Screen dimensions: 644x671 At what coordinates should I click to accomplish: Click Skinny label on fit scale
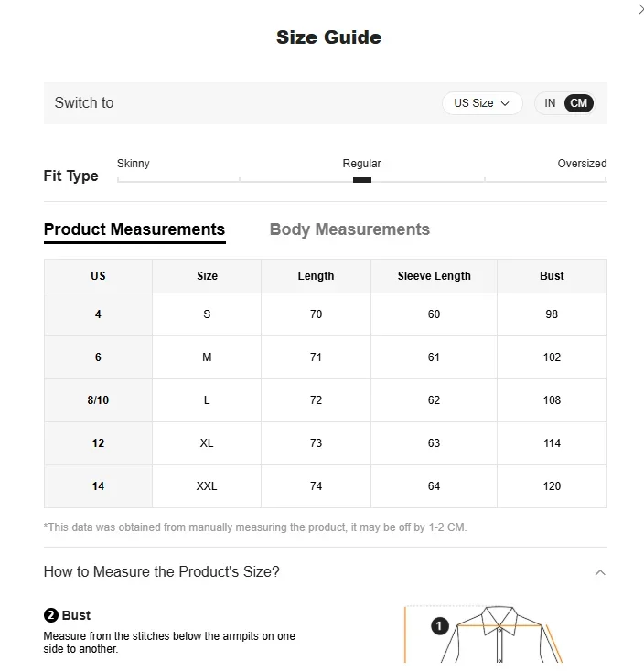[134, 164]
